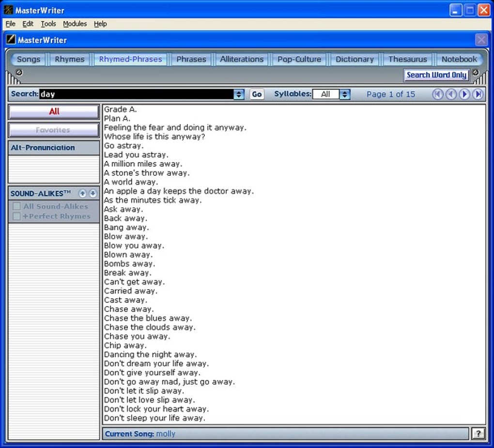This screenshot has height=448, width=494.
Task: Click the Alt-Pronunciation header
Action: [x=54, y=147]
